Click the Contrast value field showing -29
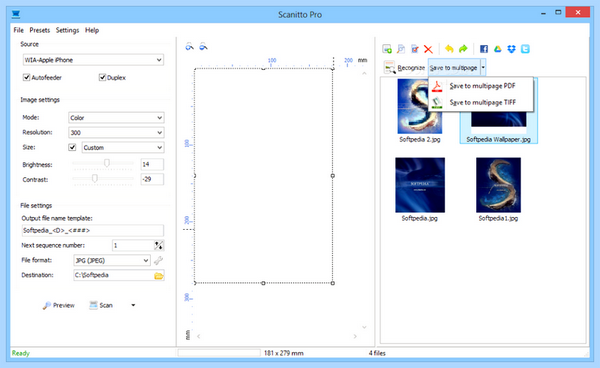The image size is (600, 368). click(152, 179)
